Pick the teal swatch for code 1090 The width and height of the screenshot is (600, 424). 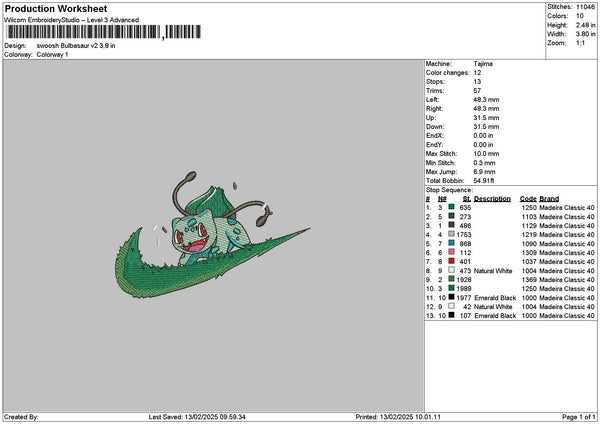point(452,243)
